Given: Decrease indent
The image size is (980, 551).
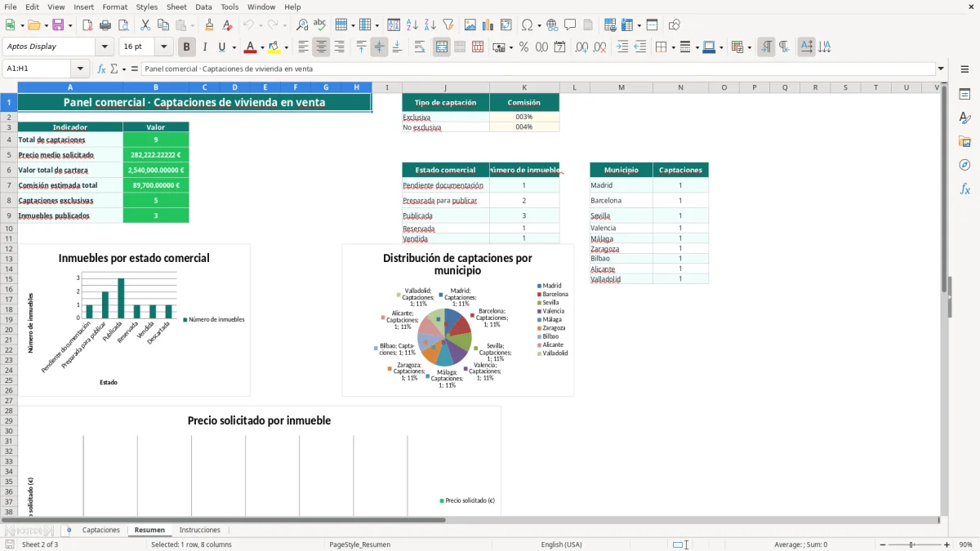Looking at the screenshot, I should pyautogui.click(x=640, y=47).
